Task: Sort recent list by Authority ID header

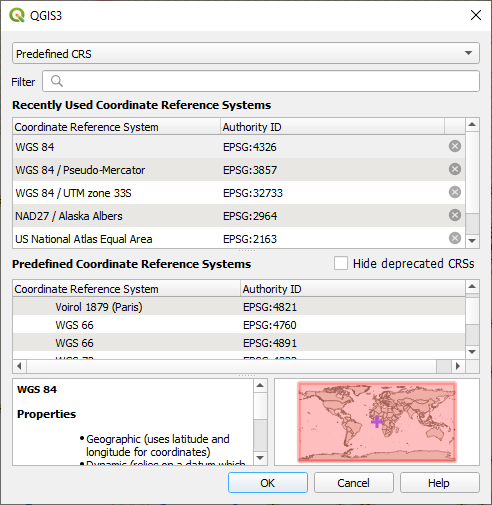Action: pos(332,127)
